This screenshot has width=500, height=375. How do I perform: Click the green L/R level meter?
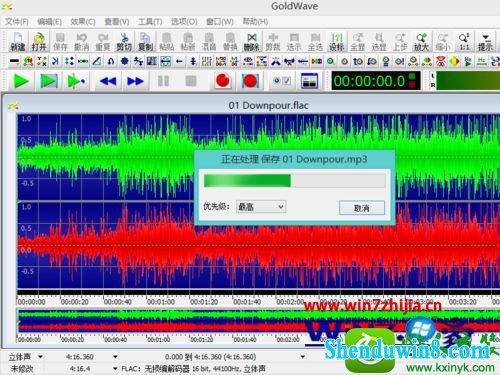(x=468, y=81)
